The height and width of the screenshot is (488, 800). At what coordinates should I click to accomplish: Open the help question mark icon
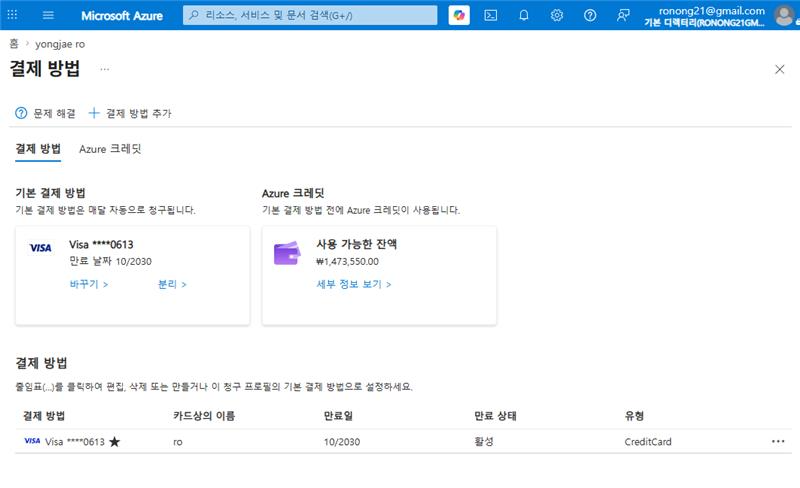pos(590,15)
